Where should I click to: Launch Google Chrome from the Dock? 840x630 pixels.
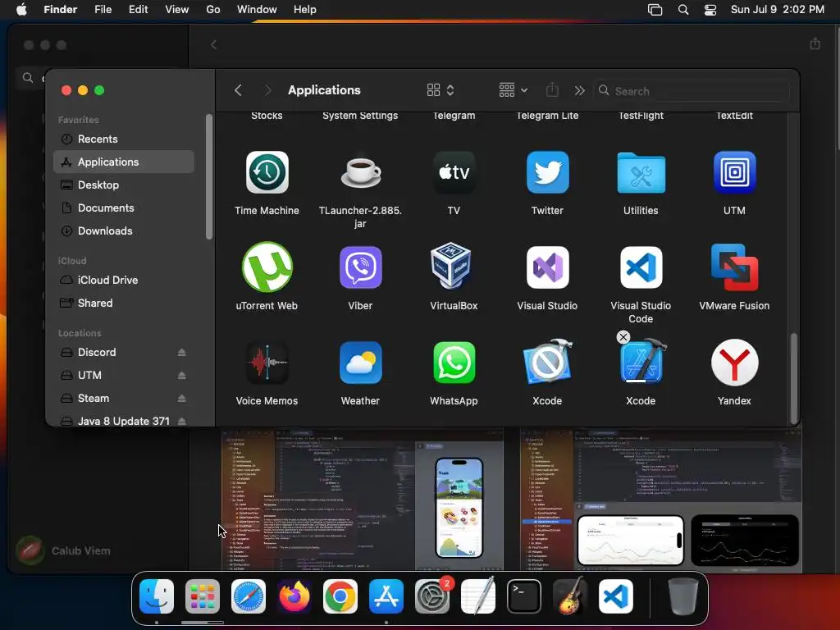tap(340, 596)
